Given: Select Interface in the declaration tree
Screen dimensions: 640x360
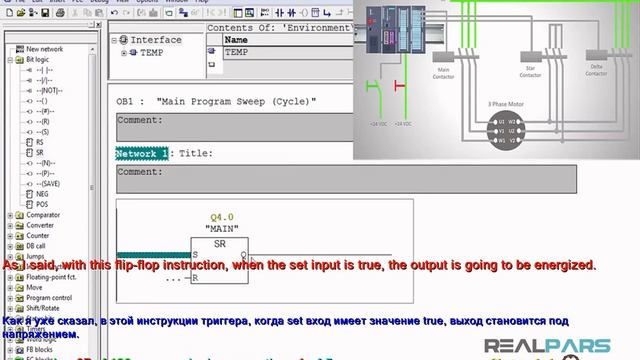Looking at the screenshot, I should (x=156, y=40).
